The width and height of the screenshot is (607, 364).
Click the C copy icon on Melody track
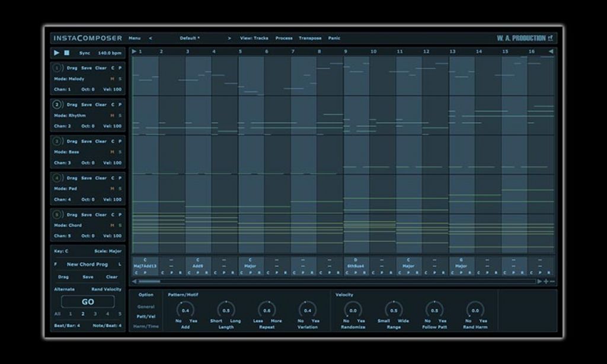pyautogui.click(x=113, y=68)
